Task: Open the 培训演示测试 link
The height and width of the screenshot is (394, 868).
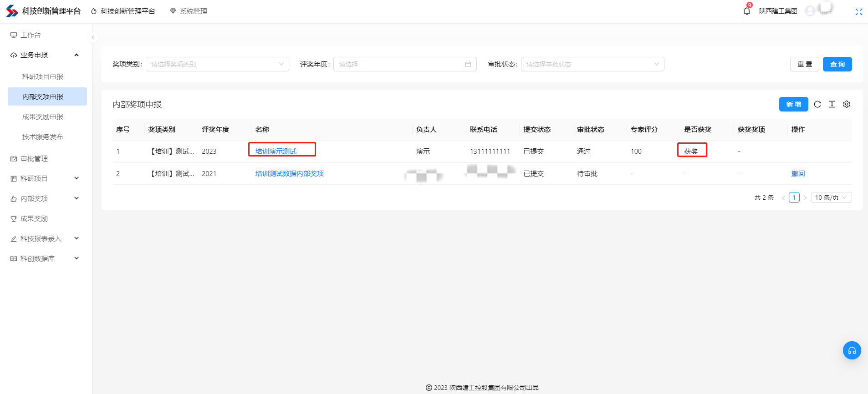Action: [276, 151]
